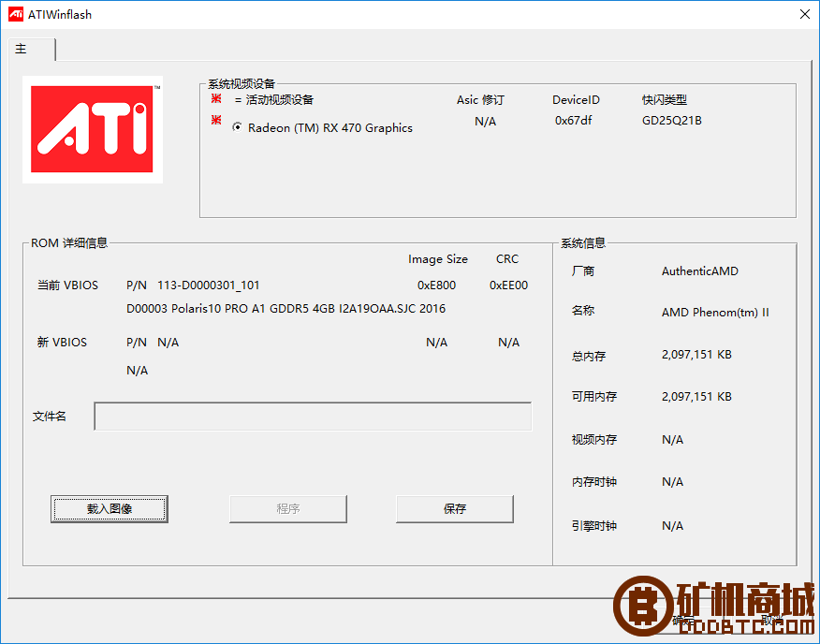Click the large ATI logo image
820x644 pixels.
[92, 129]
